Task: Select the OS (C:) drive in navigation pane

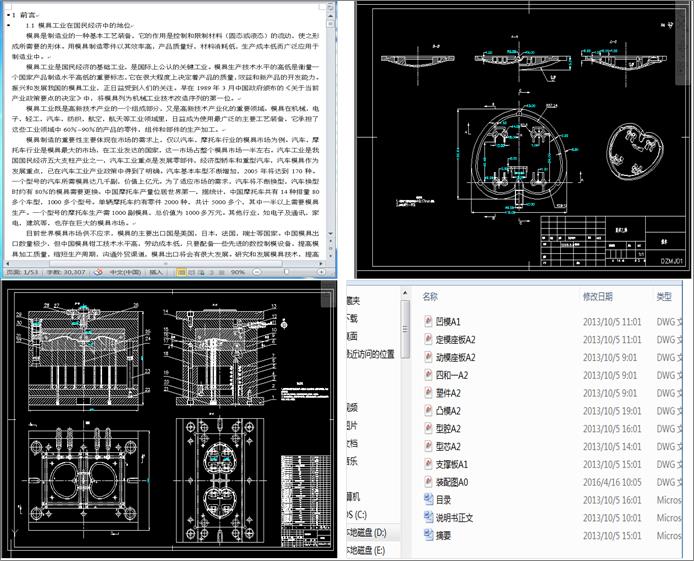Action: click(x=357, y=515)
